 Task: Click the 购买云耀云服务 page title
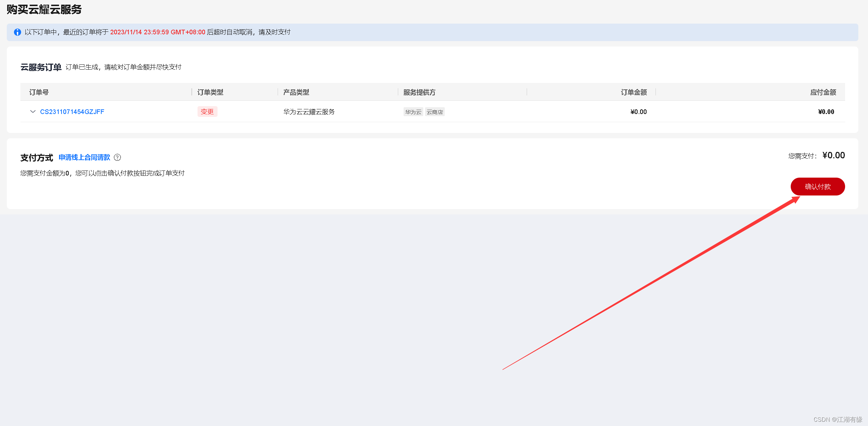point(44,9)
